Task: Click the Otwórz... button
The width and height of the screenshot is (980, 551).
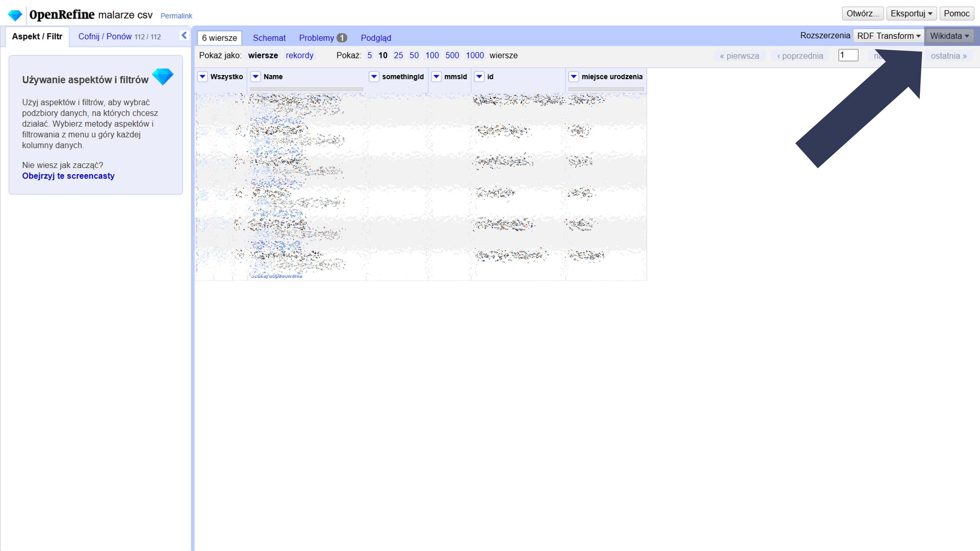Action: coord(862,14)
